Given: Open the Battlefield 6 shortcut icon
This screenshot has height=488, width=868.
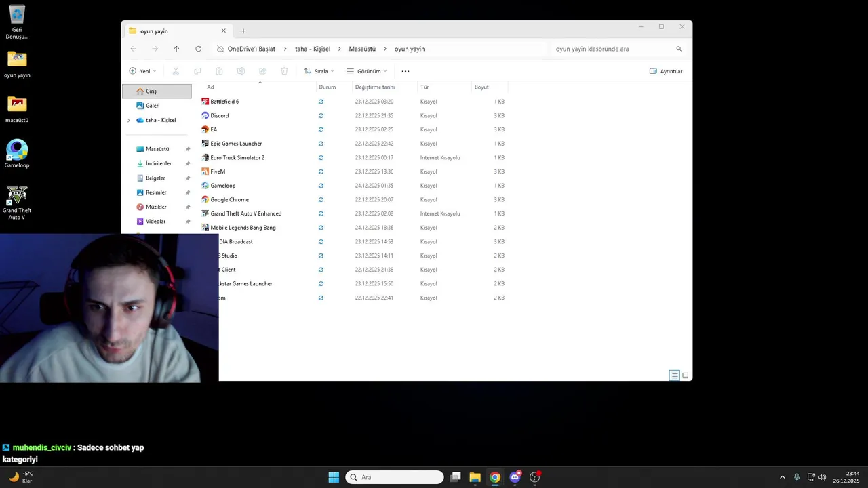Looking at the screenshot, I should tap(205, 102).
